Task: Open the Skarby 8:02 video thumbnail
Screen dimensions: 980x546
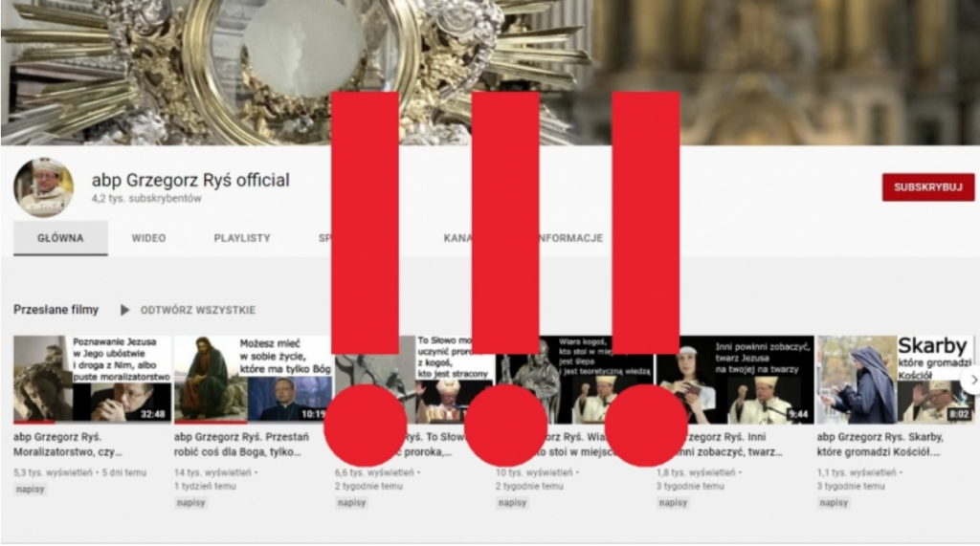Action: (x=896, y=380)
